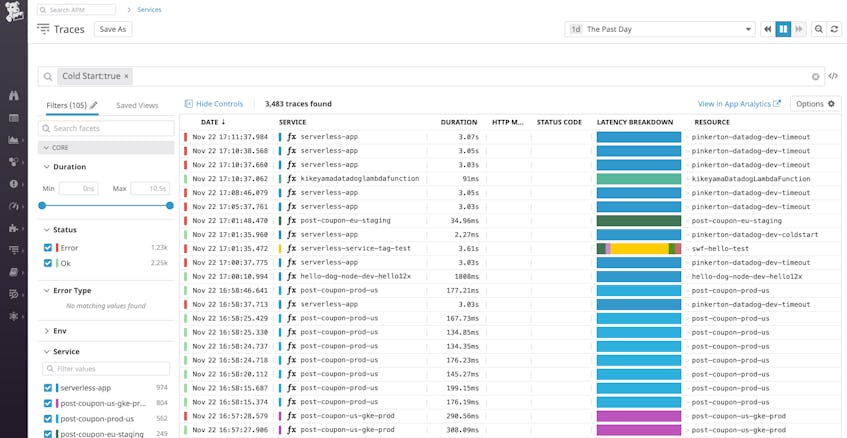Sort by DURATION column header
This screenshot has width=847, height=438.
459,122
